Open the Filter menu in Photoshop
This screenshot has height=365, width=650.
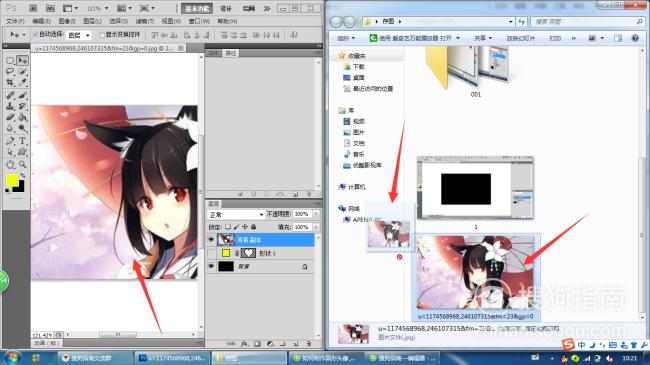pyautogui.click(x=145, y=21)
